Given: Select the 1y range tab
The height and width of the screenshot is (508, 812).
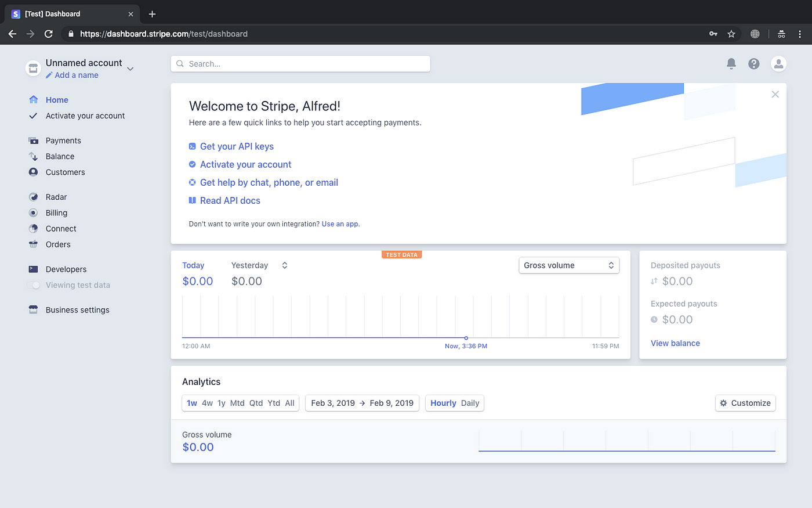Looking at the screenshot, I should (x=222, y=403).
